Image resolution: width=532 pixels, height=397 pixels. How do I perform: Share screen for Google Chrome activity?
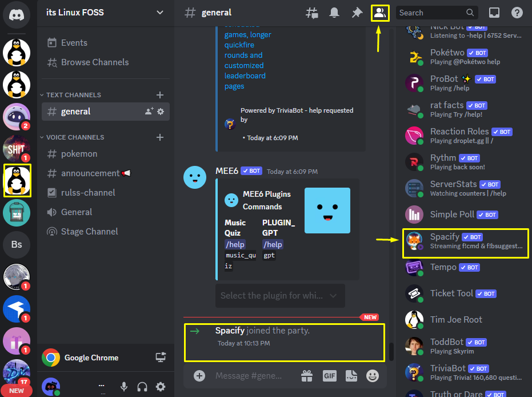[161, 358]
